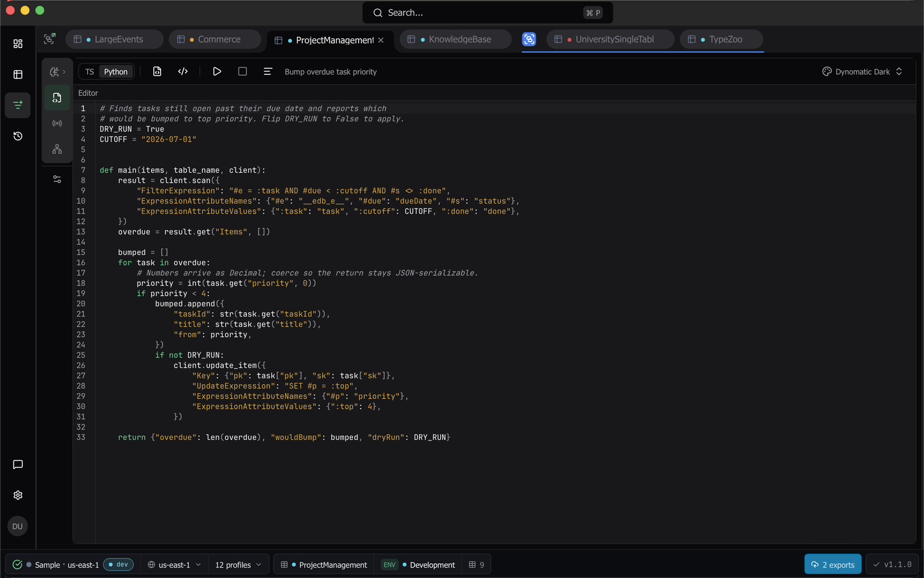Switch language to Python
The image size is (924, 578).
(x=116, y=72)
